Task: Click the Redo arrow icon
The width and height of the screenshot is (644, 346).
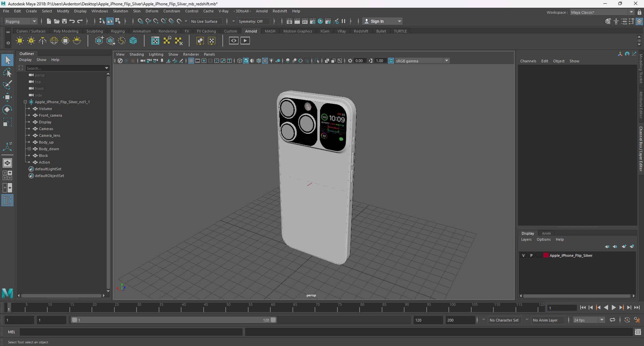Action: click(x=80, y=21)
